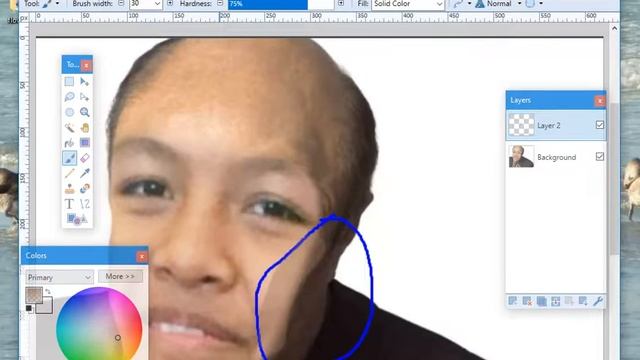Open the Primary color selector dropdown
This screenshot has height=360, width=640.
(59, 277)
